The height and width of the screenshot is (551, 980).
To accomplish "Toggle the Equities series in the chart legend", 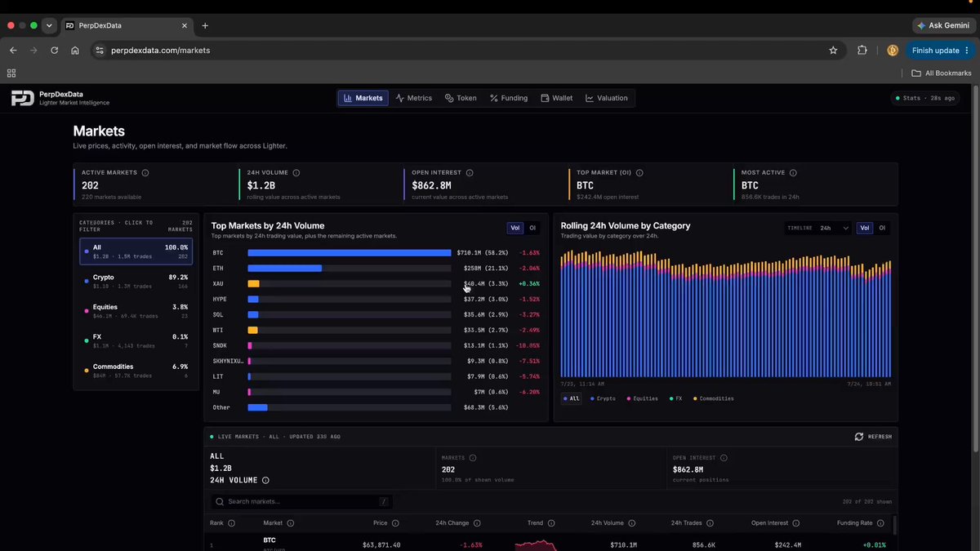I will pos(642,398).
